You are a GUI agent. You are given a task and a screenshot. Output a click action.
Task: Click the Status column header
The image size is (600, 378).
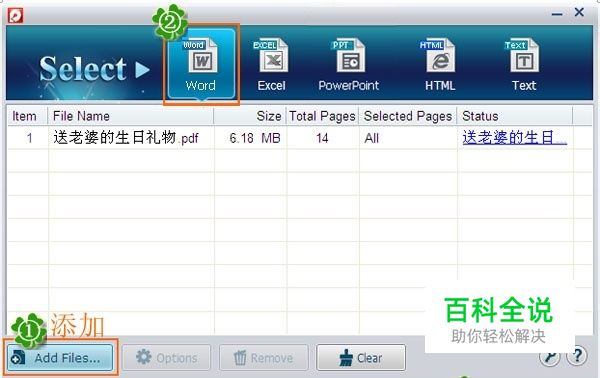click(x=515, y=116)
